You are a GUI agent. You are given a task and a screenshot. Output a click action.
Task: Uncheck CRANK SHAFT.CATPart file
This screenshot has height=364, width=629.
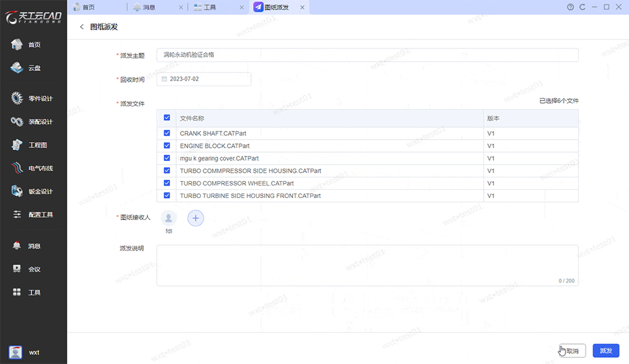(167, 133)
